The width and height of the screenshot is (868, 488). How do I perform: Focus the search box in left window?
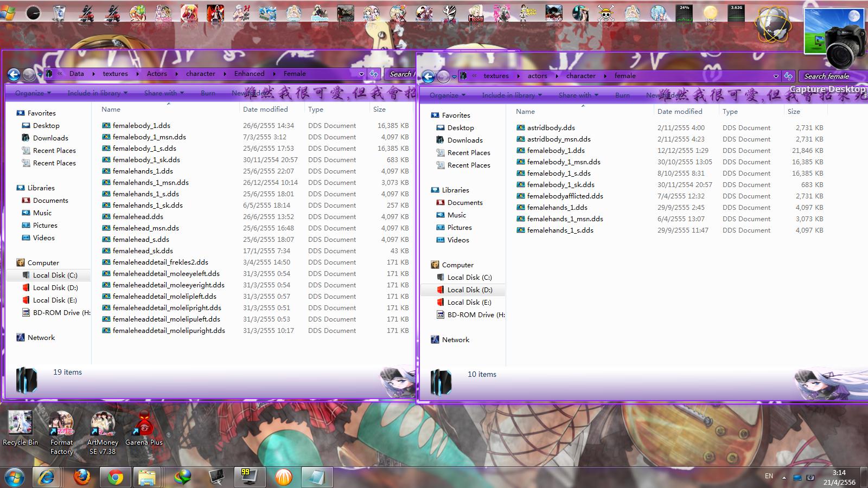pos(400,74)
